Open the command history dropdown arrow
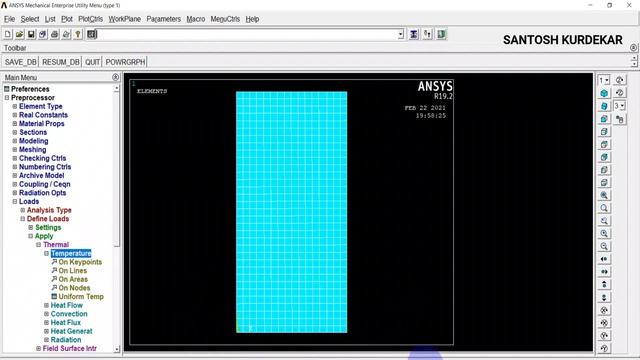This screenshot has height=360, width=640. pyautogui.click(x=401, y=35)
